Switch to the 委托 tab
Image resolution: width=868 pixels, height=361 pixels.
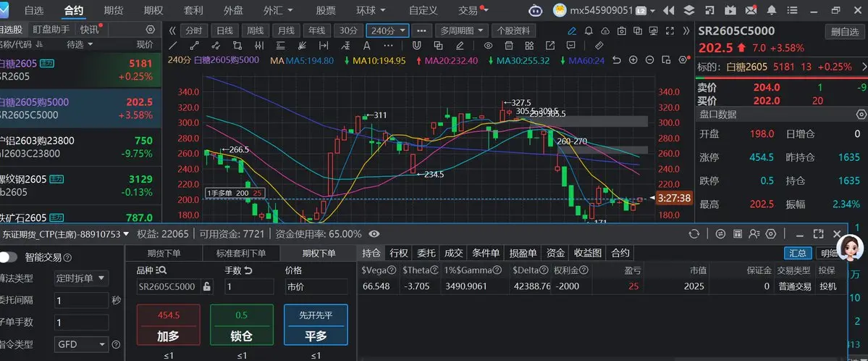coord(426,254)
